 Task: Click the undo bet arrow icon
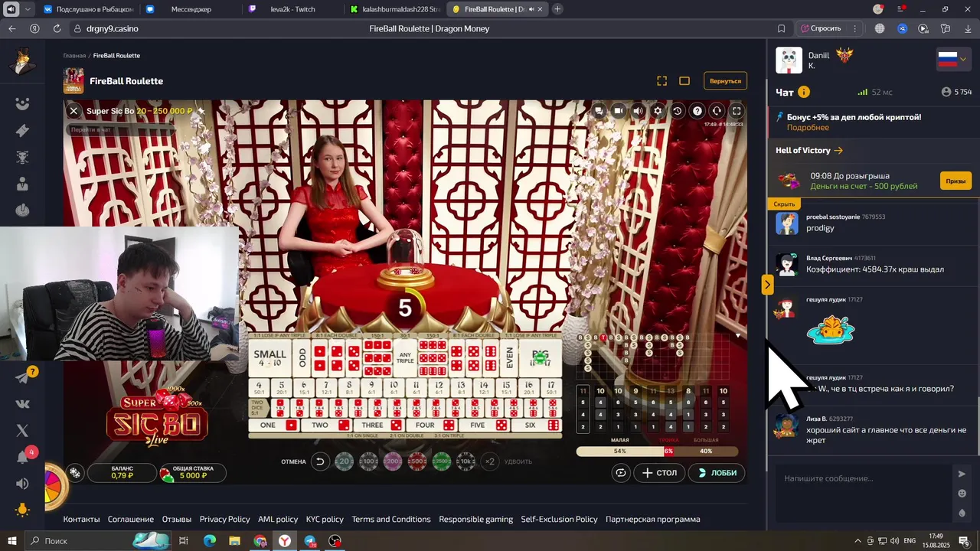(x=320, y=461)
